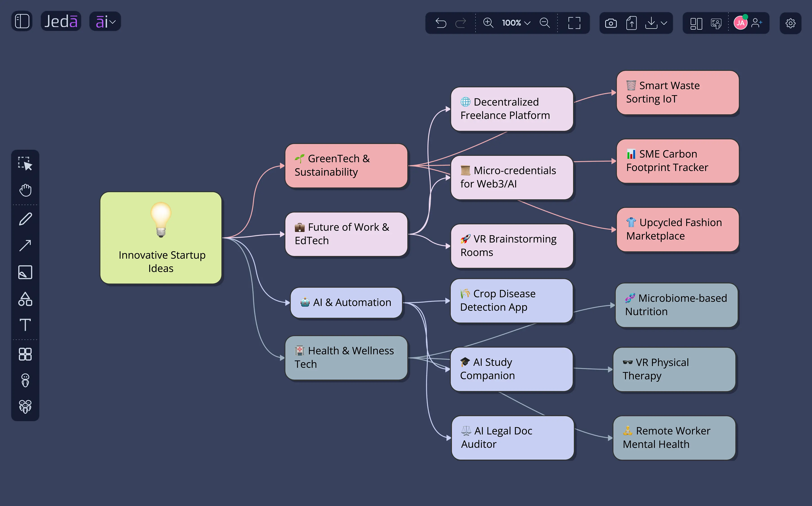Screen dimensions: 812x506
Task: Select the arrow connector tool
Action: [x=25, y=246]
